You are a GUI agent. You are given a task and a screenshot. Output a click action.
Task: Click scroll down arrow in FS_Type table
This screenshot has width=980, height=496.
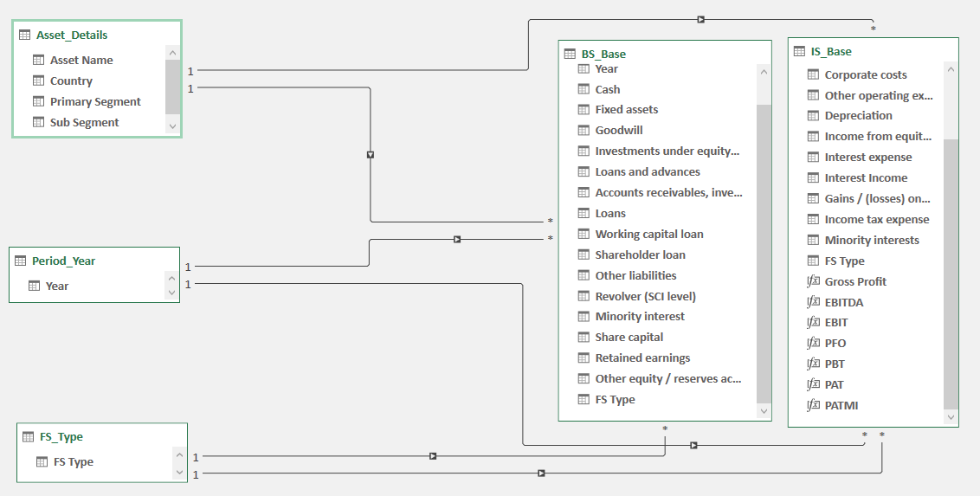179,472
